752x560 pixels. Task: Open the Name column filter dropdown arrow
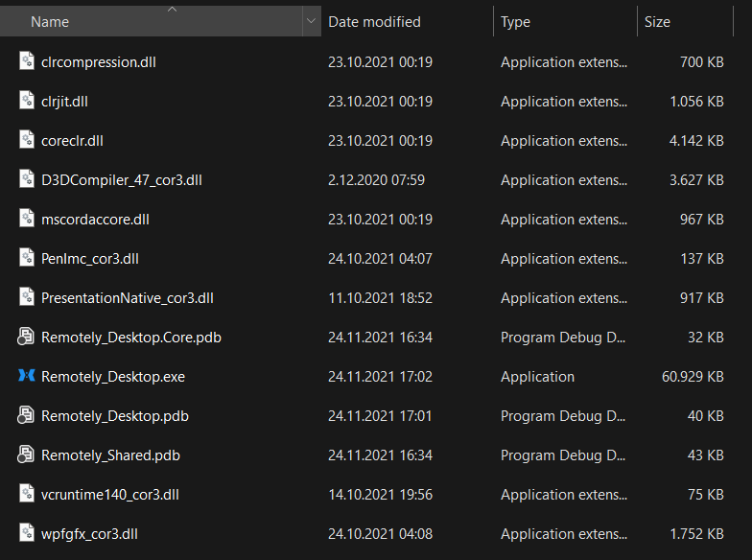(311, 21)
